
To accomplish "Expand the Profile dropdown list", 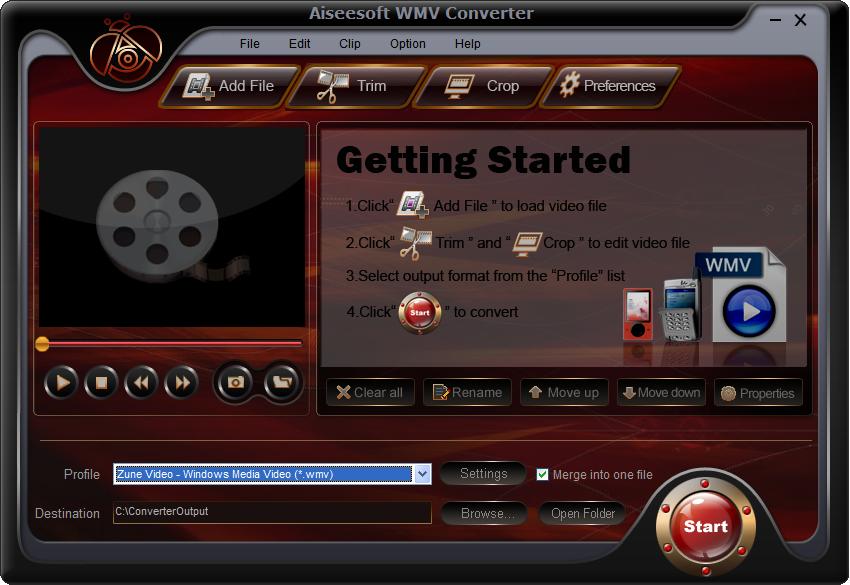I will [422, 474].
